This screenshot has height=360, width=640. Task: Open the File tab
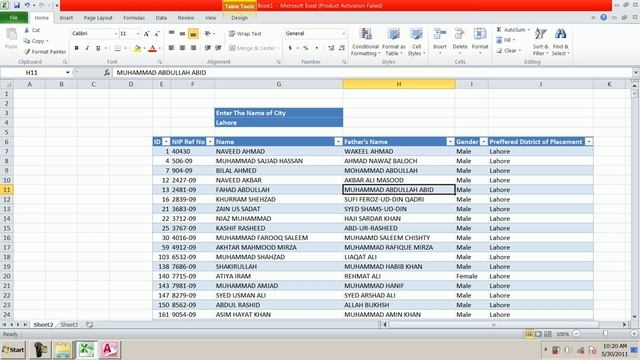14,18
